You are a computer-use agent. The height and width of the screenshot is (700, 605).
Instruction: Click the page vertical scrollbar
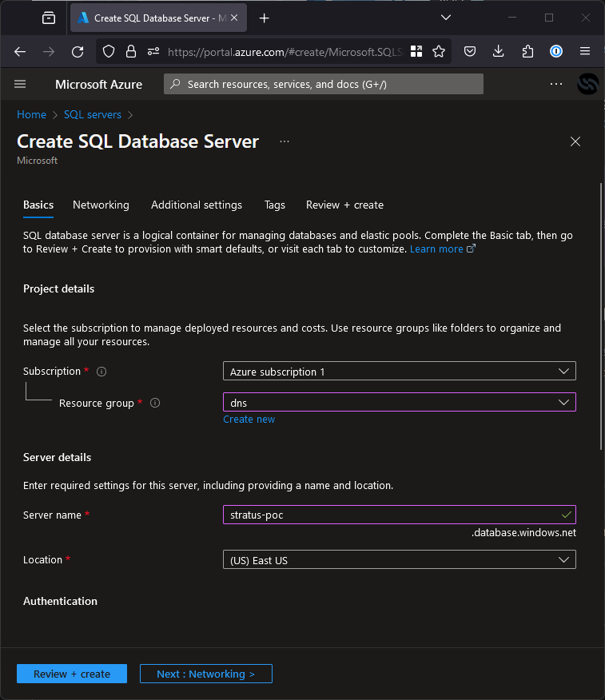tap(601, 317)
